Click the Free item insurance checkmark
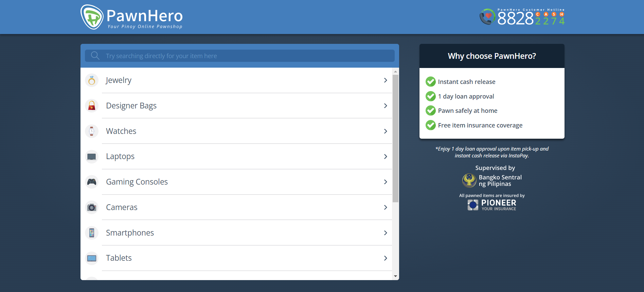The image size is (644, 292). coord(431,125)
